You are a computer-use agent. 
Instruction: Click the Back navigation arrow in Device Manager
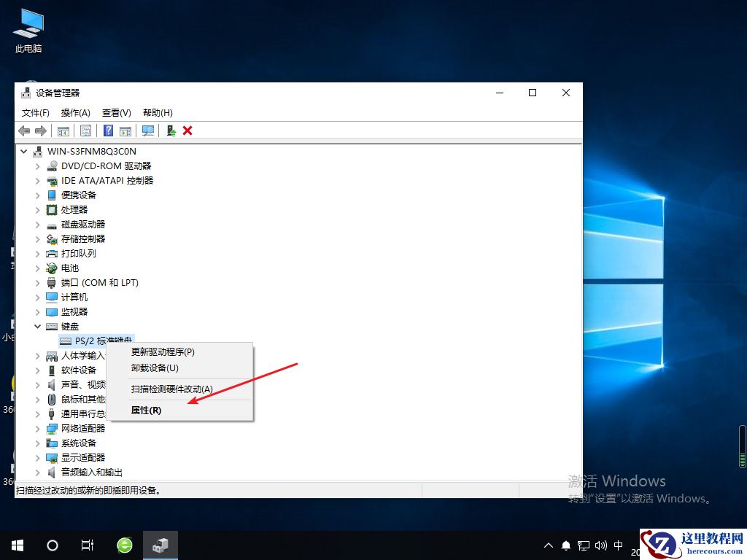[x=24, y=131]
